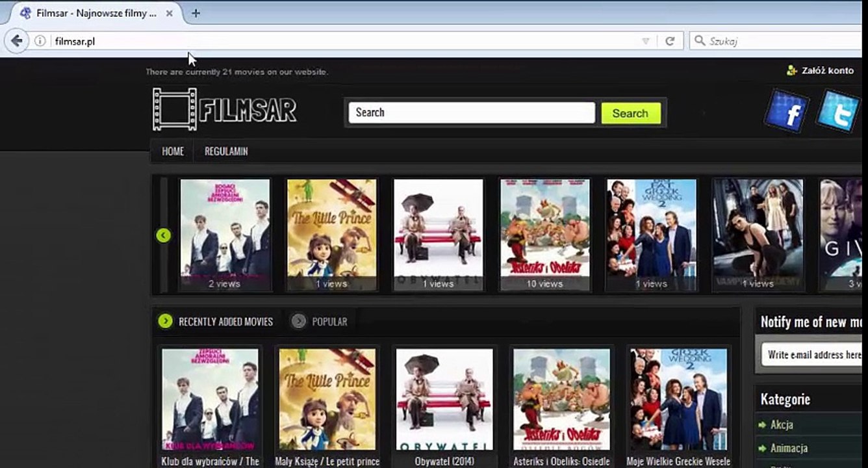This screenshot has width=868, height=468.
Task: Click green arrow icon beside Recently Added Movies
Action: tap(166, 321)
